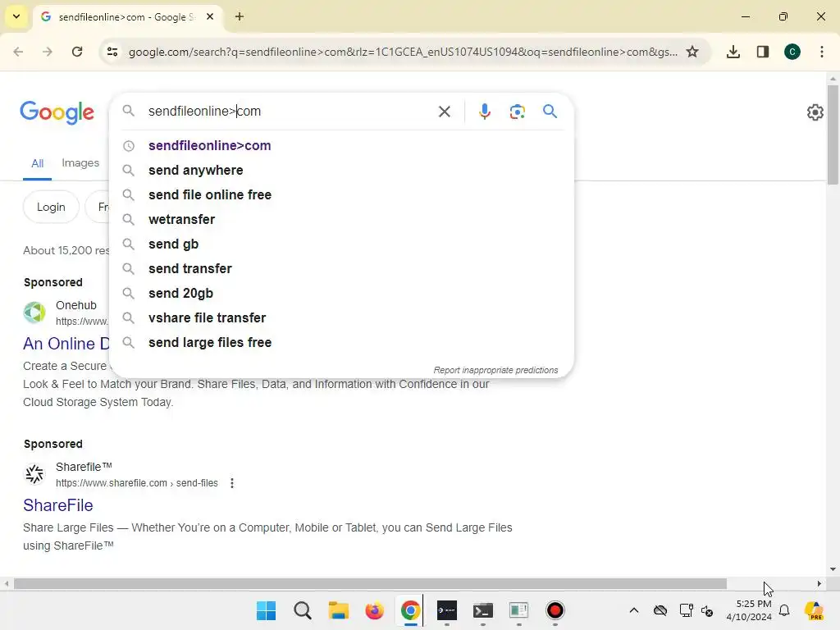Click Chrome icon in taskbar
The height and width of the screenshot is (630, 840).
point(410,610)
